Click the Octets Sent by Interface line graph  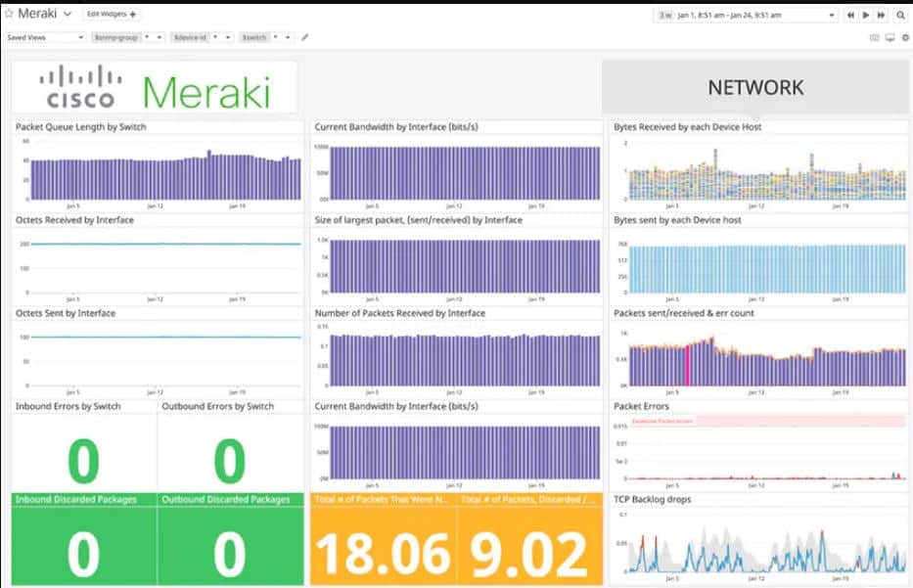click(166, 337)
